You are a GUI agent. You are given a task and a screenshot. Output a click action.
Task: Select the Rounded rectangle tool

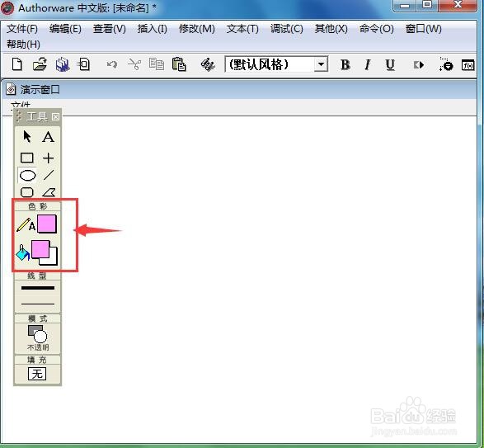coord(27,192)
